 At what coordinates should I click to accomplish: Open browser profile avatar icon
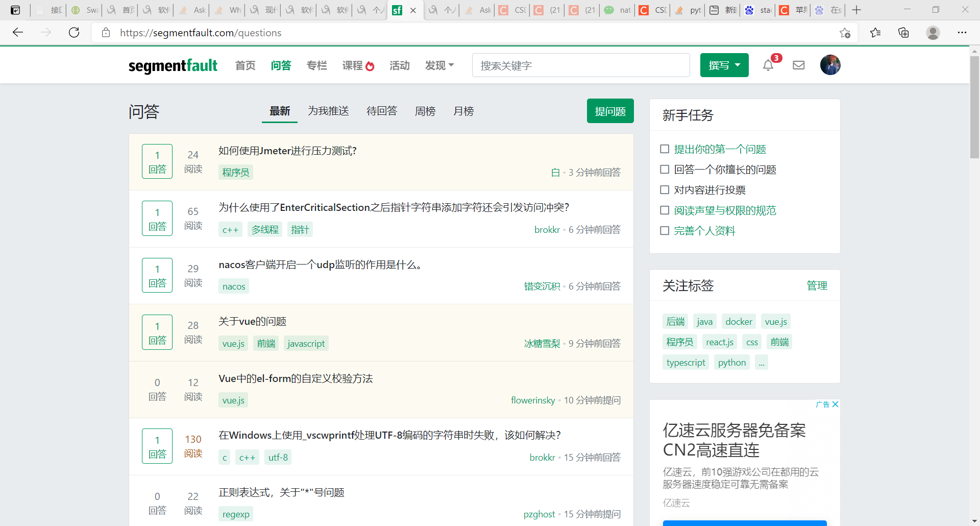[x=933, y=33]
